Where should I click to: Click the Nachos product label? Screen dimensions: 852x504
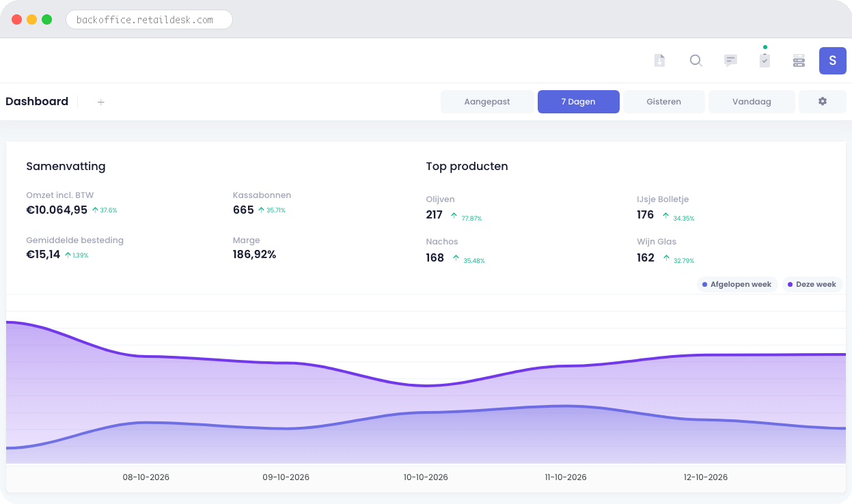point(442,242)
